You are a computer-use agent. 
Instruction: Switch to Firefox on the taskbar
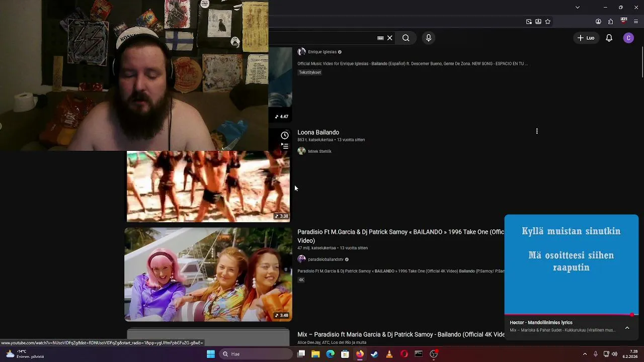tap(360, 354)
